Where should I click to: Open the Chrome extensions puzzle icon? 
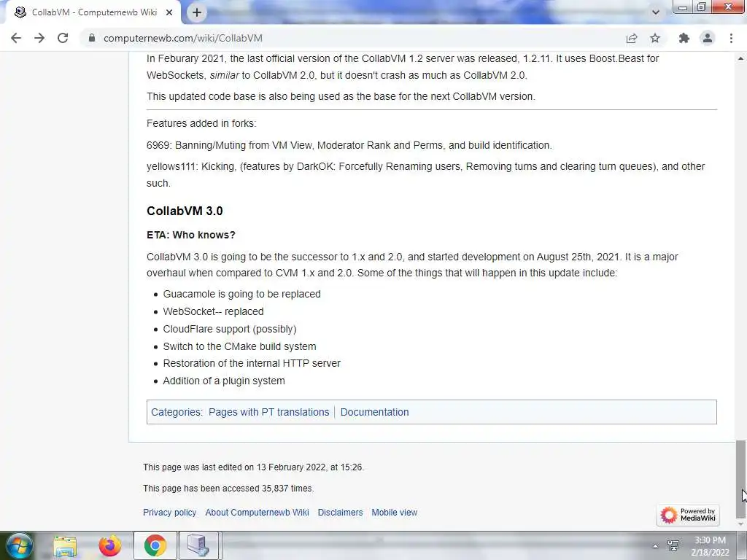coord(684,38)
